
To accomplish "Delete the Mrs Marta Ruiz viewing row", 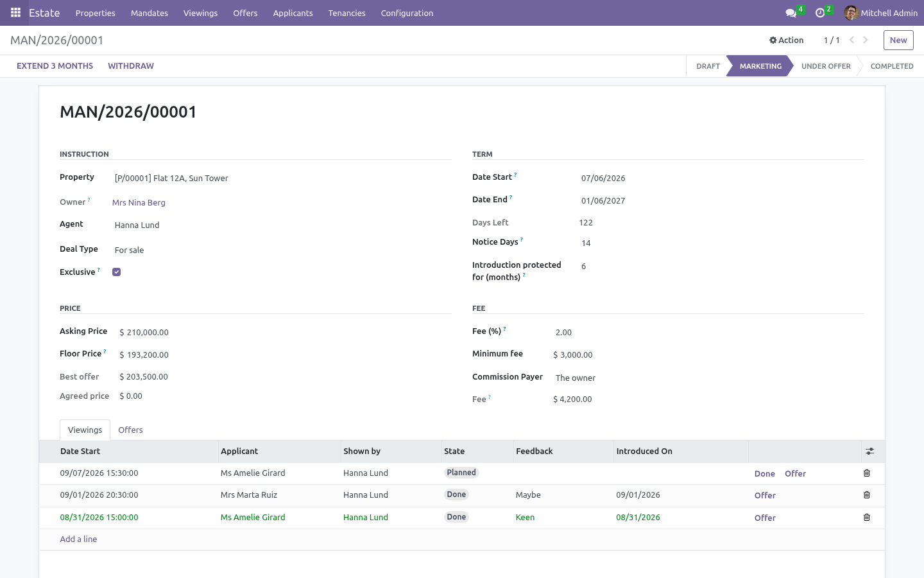I will pos(867,495).
